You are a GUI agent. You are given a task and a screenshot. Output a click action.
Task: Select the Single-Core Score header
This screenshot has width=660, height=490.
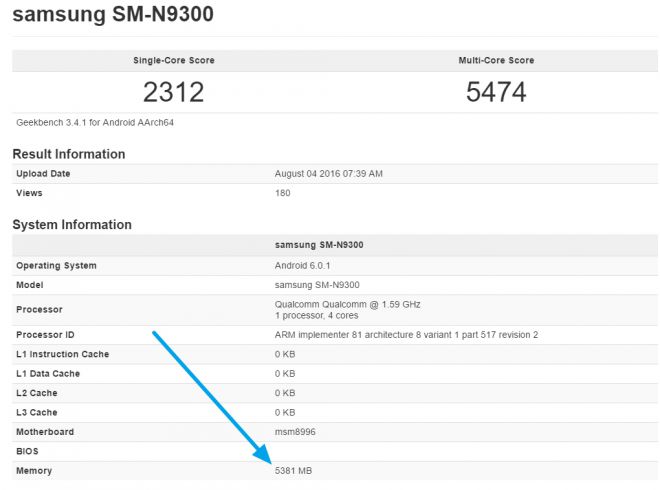174,60
